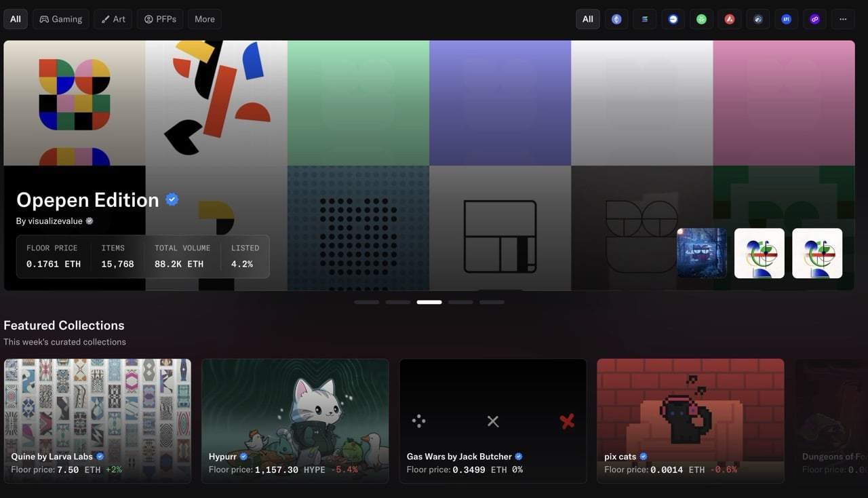Select the All categories tab
Screen dimensions: 868x498
point(16,19)
